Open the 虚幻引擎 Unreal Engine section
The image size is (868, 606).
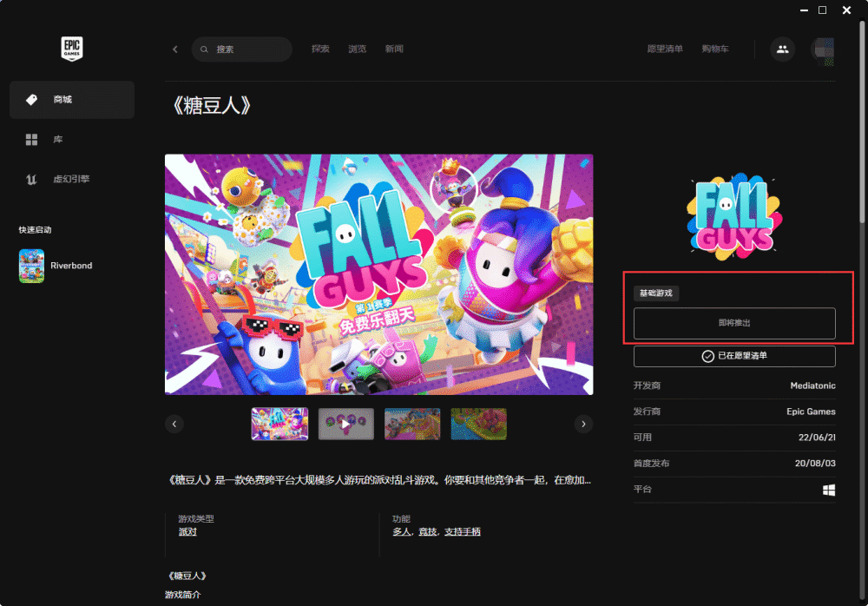pyautogui.click(x=72, y=179)
